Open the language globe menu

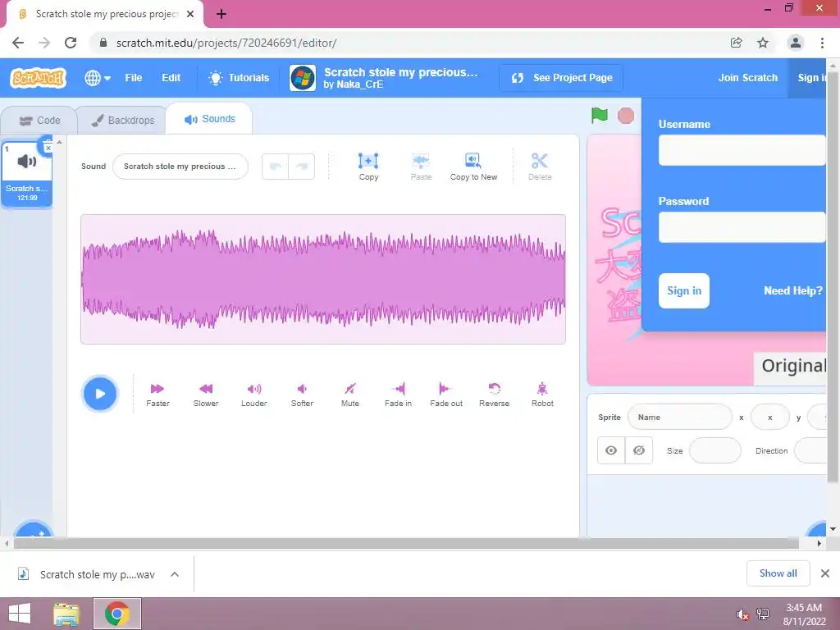pyautogui.click(x=98, y=78)
